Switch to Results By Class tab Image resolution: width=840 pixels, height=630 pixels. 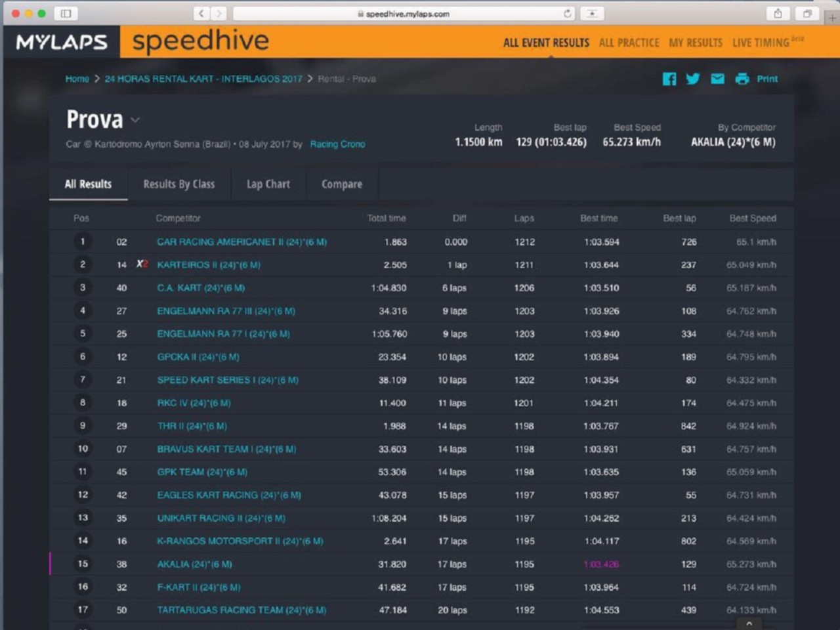pyautogui.click(x=178, y=184)
